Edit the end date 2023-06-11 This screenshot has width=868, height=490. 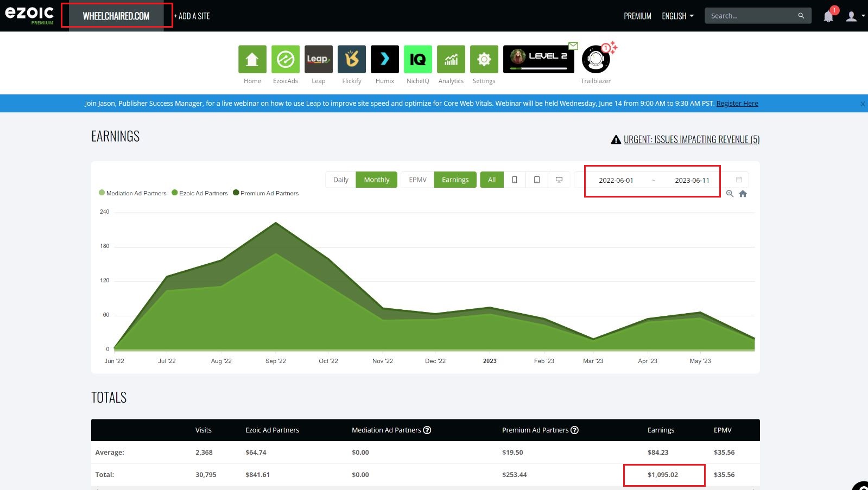(x=692, y=180)
